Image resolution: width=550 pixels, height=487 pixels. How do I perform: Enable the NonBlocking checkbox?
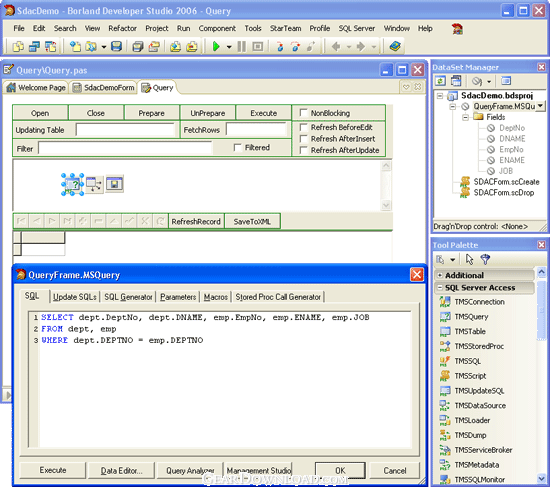303,113
